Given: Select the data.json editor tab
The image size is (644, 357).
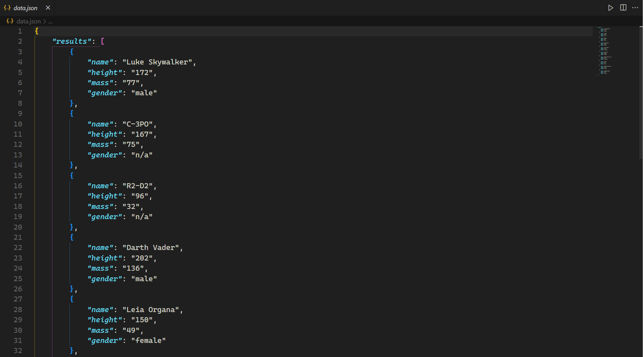Looking at the screenshot, I should (27, 8).
